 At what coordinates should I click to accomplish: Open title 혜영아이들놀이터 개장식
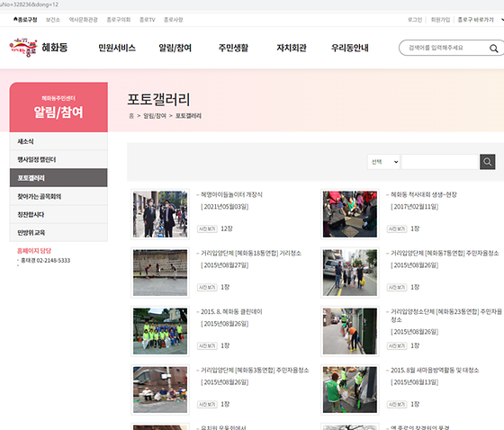point(231,194)
